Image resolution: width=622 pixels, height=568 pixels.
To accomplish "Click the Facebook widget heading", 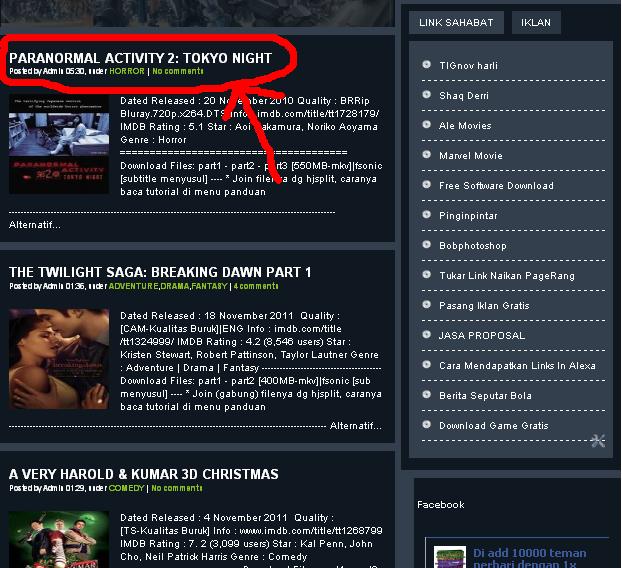I will (441, 505).
